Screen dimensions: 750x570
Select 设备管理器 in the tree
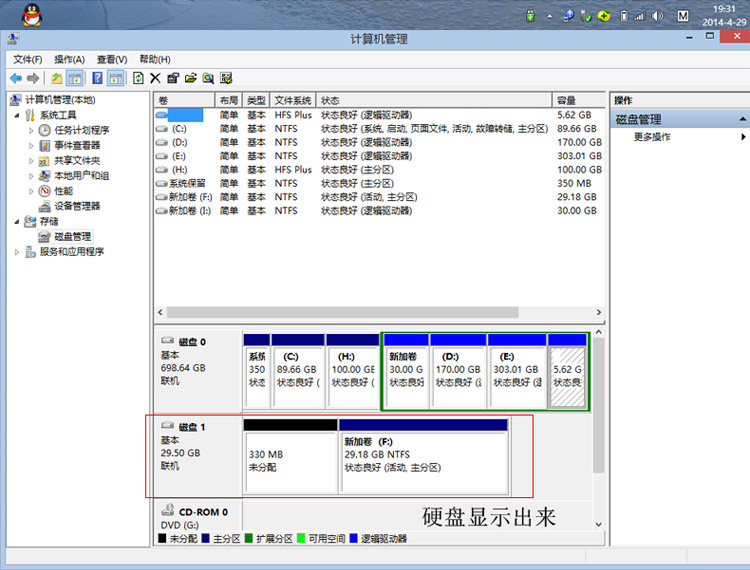point(77,206)
